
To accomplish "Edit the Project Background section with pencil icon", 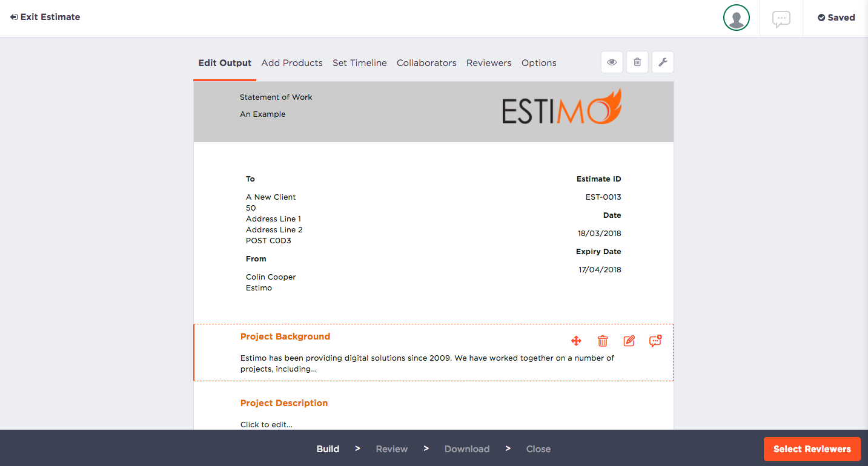I will tap(629, 341).
